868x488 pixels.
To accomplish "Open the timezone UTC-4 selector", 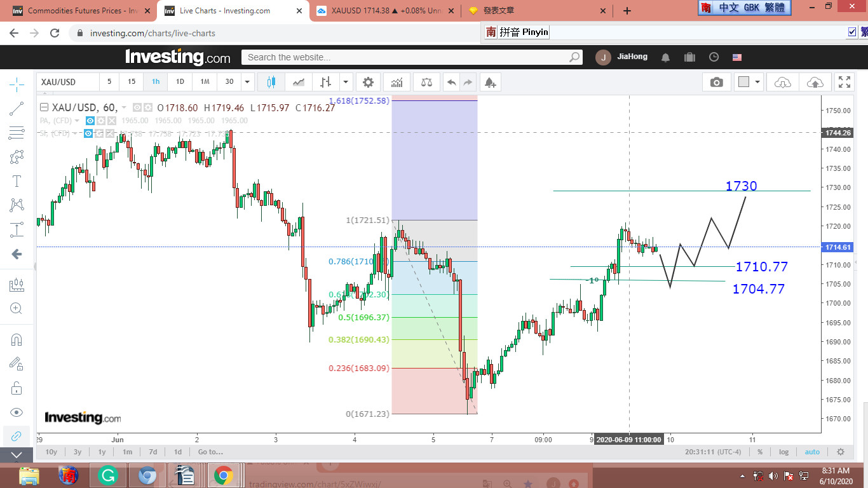I will 714,452.
